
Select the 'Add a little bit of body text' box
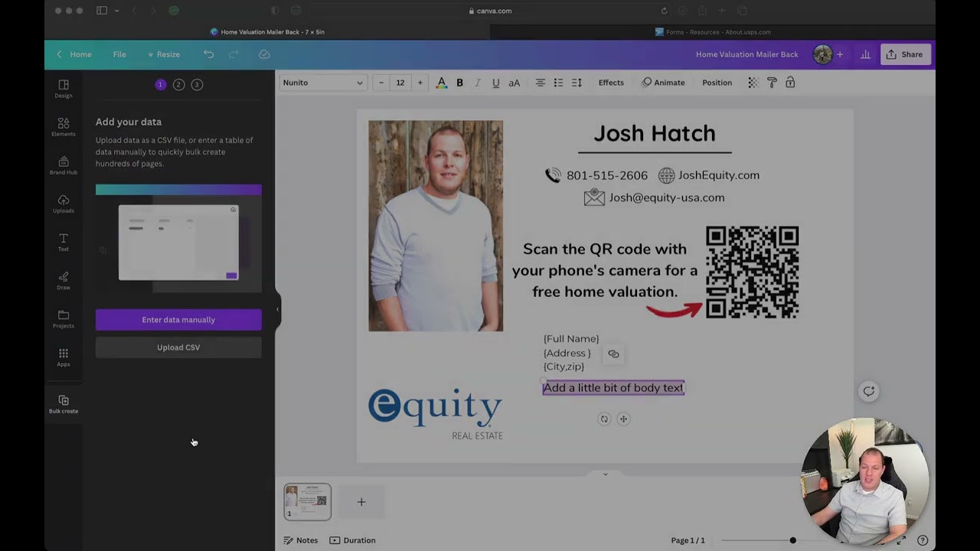coord(613,388)
